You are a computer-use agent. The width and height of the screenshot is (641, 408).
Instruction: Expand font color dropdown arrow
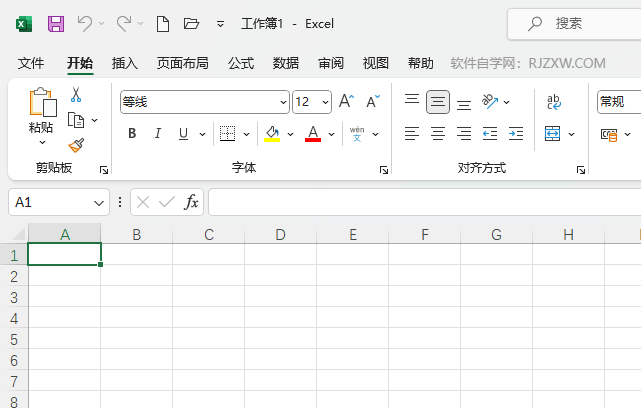point(332,134)
